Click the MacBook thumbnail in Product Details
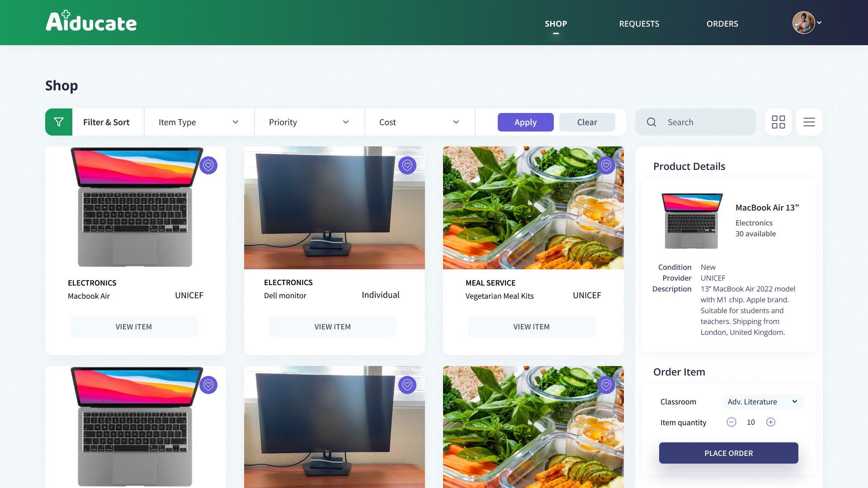868x488 pixels. click(692, 221)
